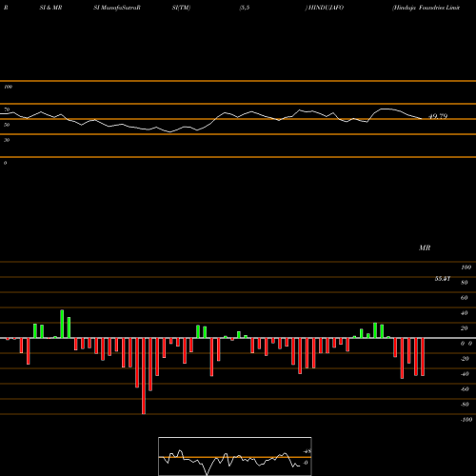Click the "Hinduja Foundries Limit" company name
Screen dimensions: 476x476
426,8
